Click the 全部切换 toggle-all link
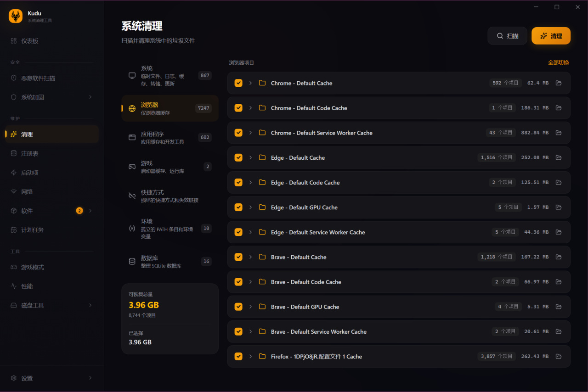The width and height of the screenshot is (588, 392). point(558,62)
